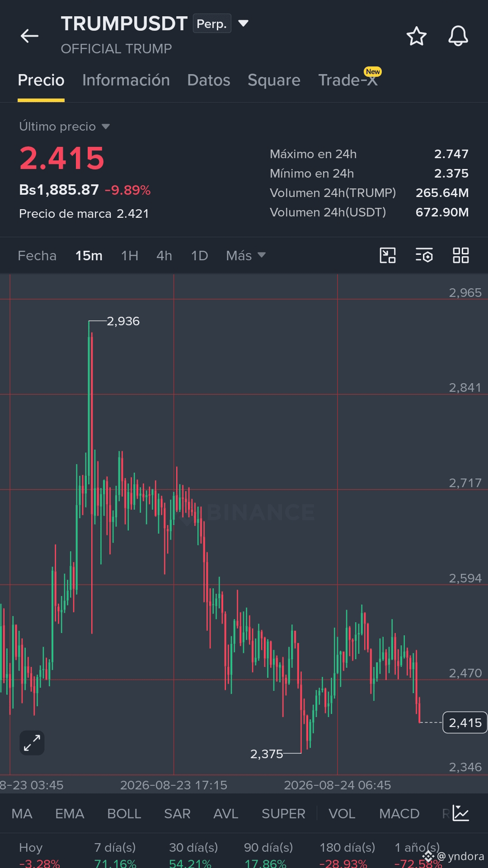Expand the Último precio dropdown
Screen dimensions: 488x868
(106, 127)
